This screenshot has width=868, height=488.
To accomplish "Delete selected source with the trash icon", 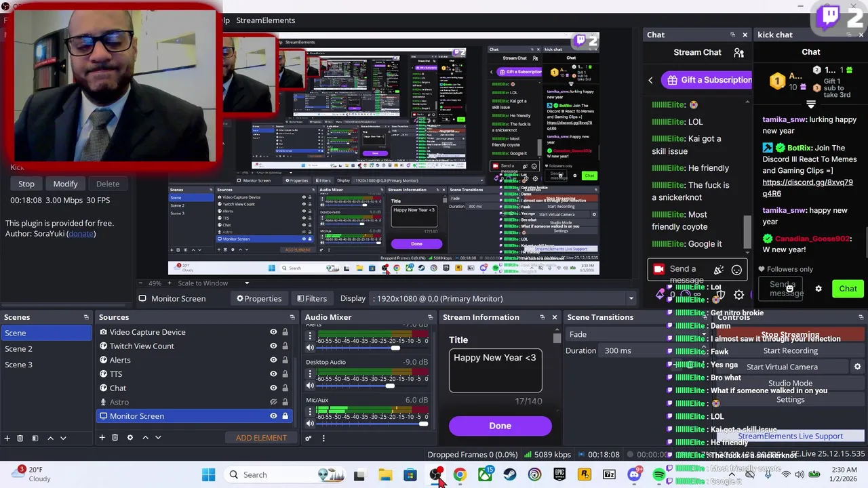I will tap(115, 438).
